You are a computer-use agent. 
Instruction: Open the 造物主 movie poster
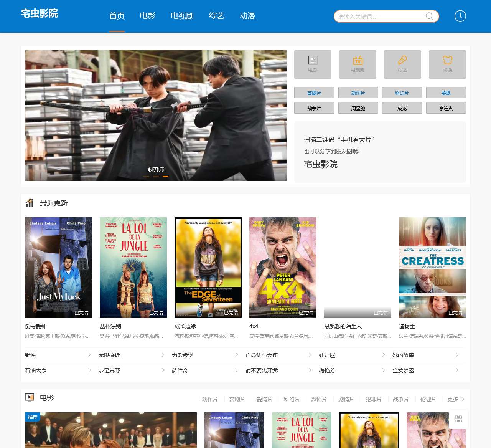[432, 268]
